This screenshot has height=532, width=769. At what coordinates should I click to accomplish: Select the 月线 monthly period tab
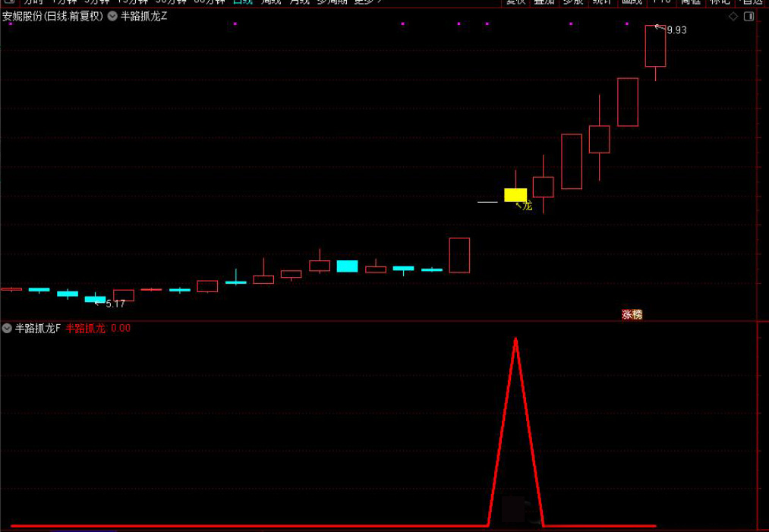(299, 2)
